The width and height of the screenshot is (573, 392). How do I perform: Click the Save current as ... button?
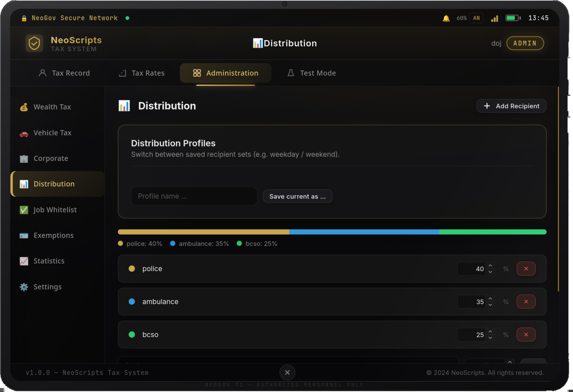pos(297,196)
